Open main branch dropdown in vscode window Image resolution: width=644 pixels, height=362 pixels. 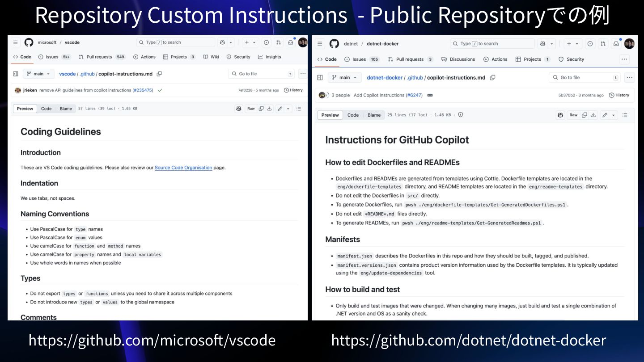38,74
